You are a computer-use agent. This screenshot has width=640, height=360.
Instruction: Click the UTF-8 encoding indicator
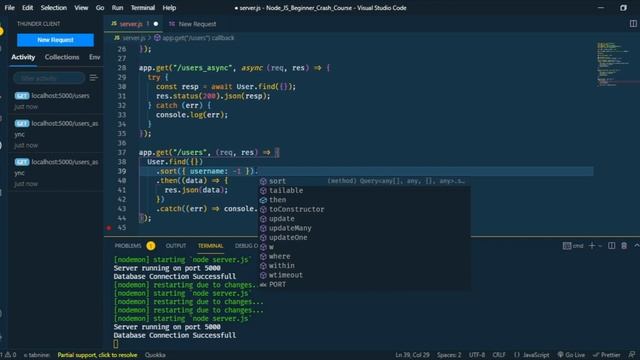click(x=477, y=355)
